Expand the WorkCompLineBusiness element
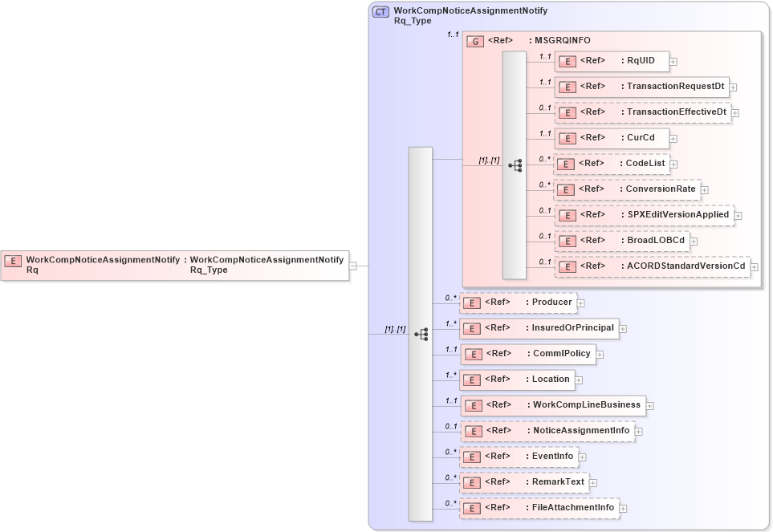Viewport: 773px width, 532px height. [x=649, y=405]
